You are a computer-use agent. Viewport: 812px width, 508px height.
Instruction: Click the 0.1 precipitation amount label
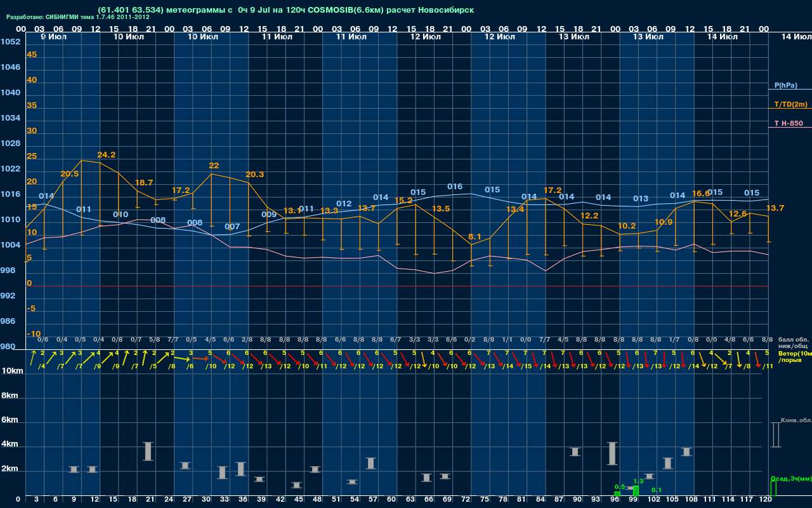click(x=657, y=490)
